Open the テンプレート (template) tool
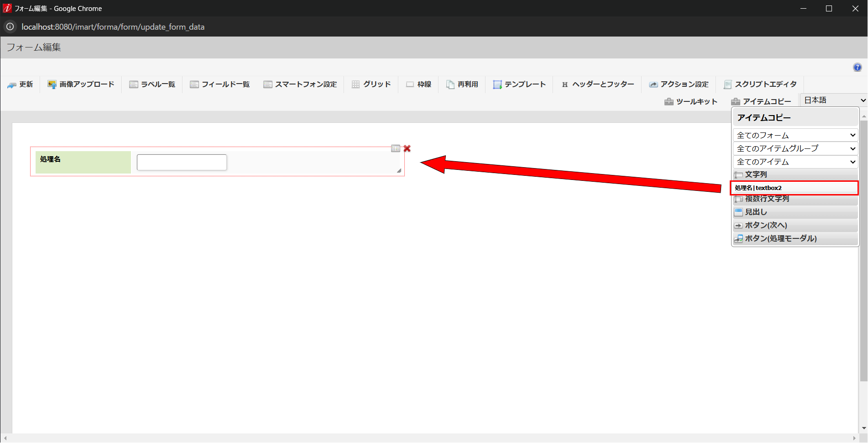 tap(519, 84)
